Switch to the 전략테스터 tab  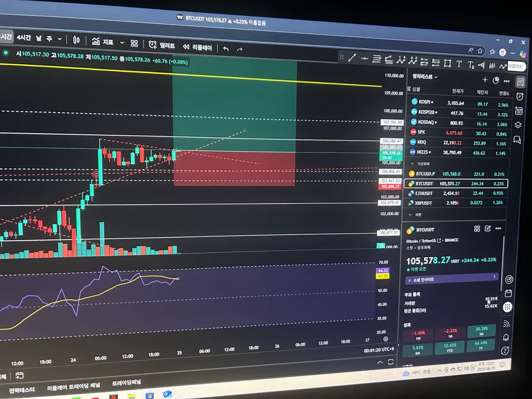pyautogui.click(x=22, y=390)
